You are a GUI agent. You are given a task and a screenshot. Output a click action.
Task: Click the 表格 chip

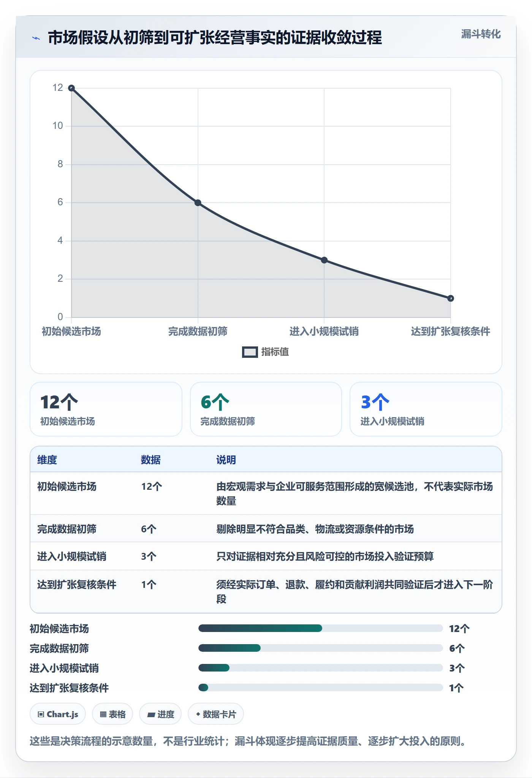tap(112, 714)
